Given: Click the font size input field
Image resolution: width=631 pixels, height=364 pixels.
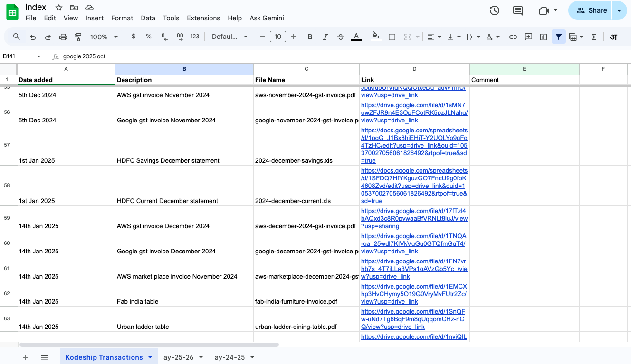Looking at the screenshot, I should [277, 37].
